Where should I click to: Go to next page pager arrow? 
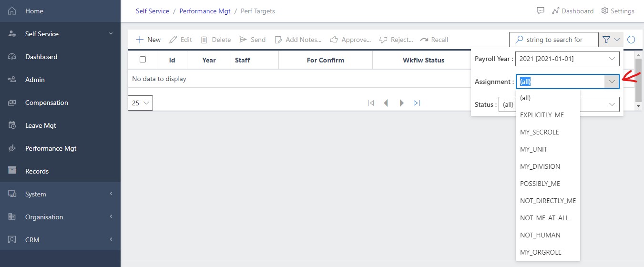(401, 103)
